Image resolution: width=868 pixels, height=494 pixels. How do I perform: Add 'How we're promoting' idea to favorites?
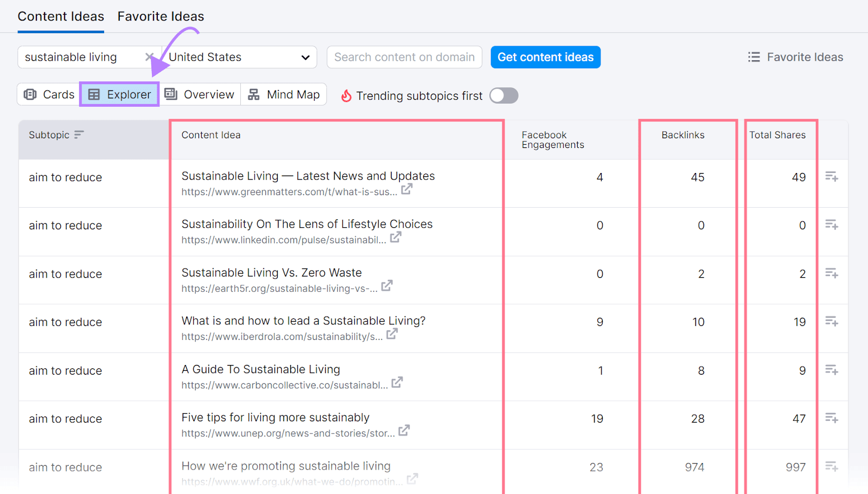coord(832,466)
